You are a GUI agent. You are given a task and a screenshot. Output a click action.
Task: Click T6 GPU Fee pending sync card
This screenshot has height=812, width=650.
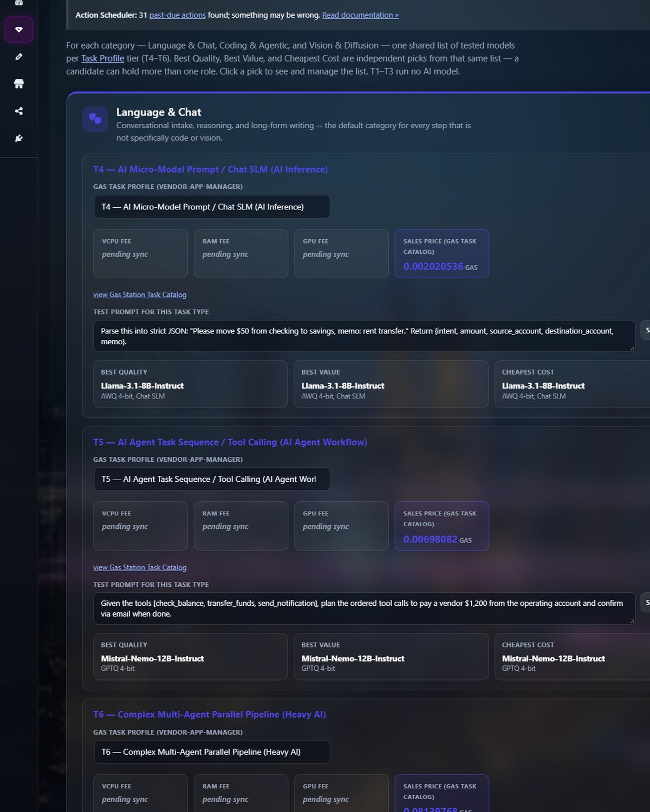pos(341,794)
